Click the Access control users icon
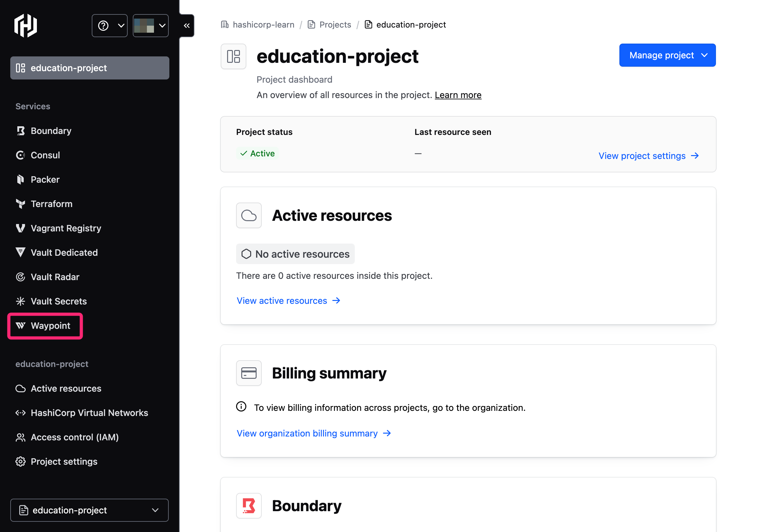Viewport: 757px width, 532px height. click(x=21, y=437)
